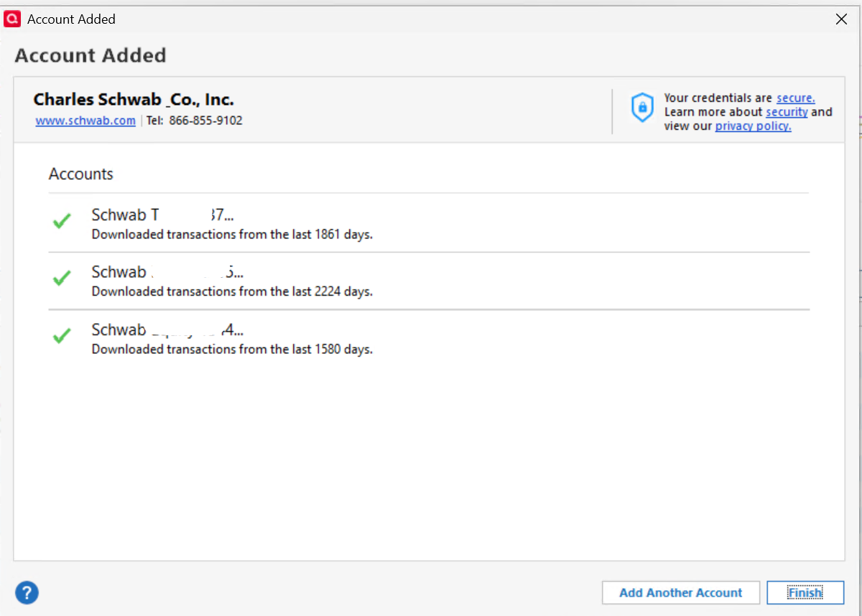Click the green checkmark for 2224 days account

point(62,278)
